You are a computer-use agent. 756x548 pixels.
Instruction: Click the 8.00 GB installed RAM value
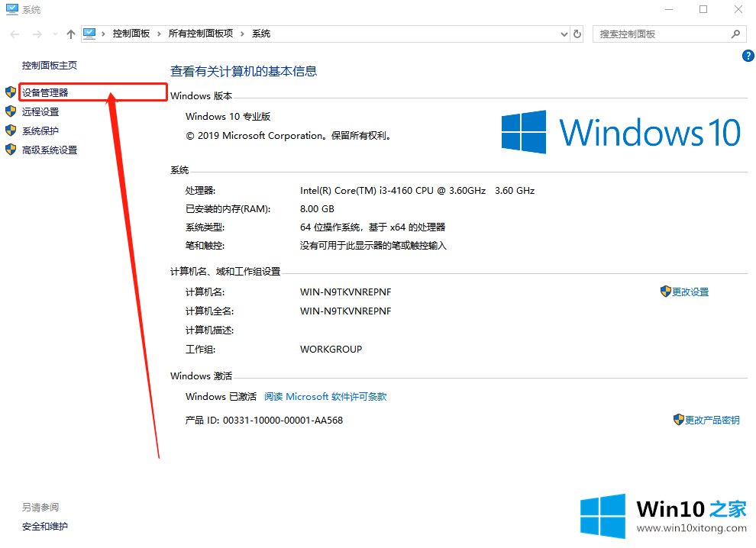coord(317,209)
